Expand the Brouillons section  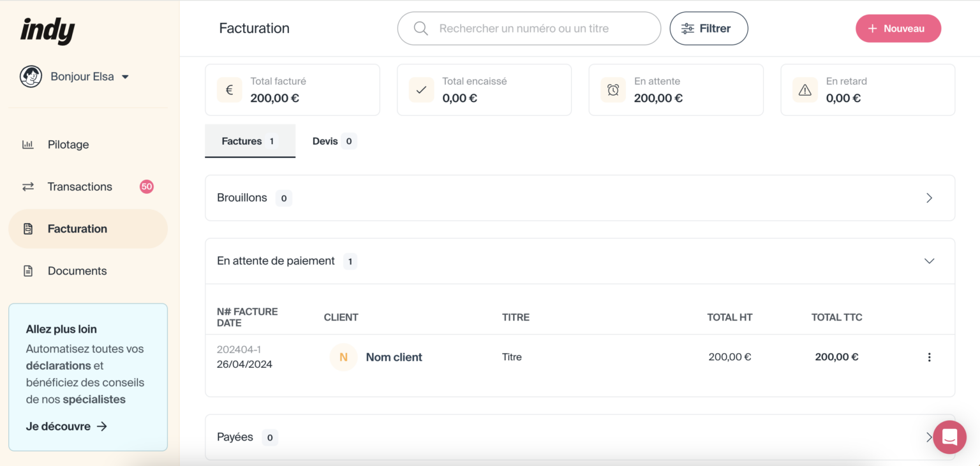[930, 198]
